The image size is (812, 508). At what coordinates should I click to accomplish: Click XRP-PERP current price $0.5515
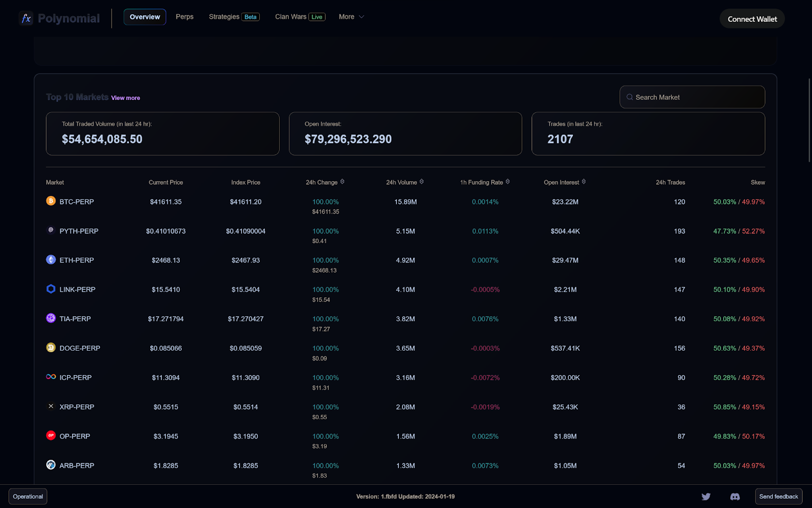tap(166, 407)
